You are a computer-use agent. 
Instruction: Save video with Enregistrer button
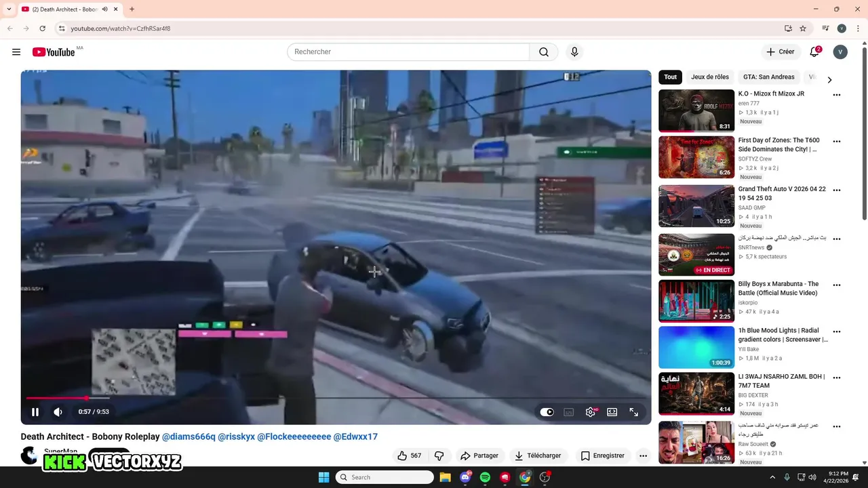click(603, 455)
